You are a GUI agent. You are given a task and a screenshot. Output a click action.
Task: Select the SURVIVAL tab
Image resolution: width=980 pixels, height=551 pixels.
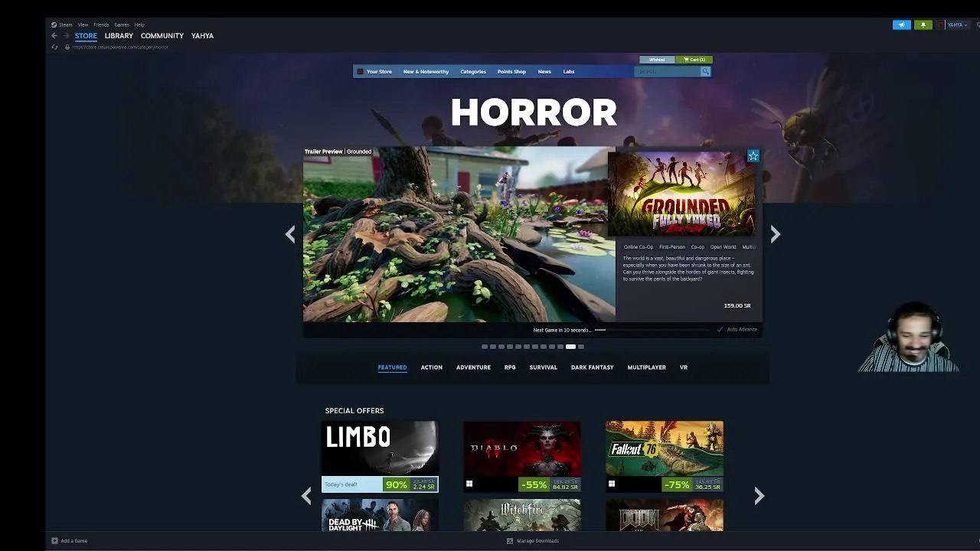[543, 367]
